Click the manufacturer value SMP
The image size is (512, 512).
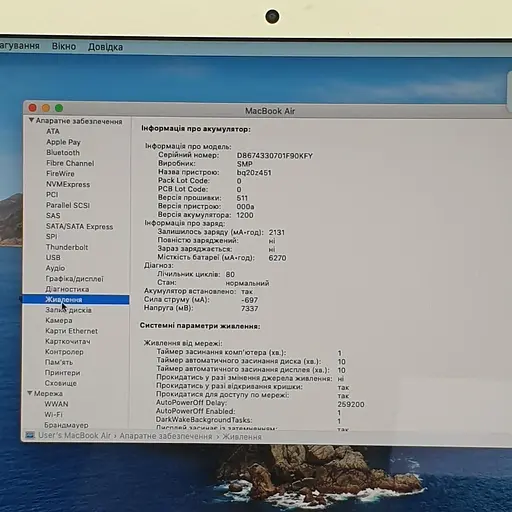[245, 164]
